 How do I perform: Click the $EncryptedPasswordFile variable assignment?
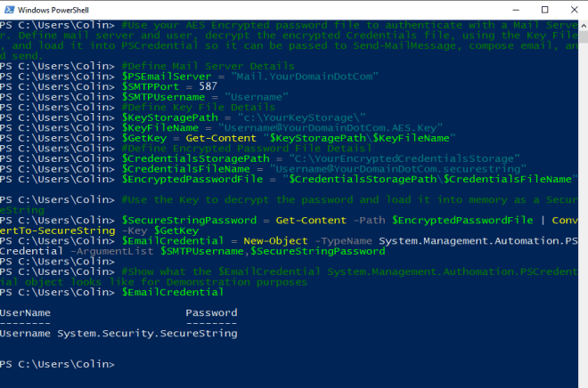pyautogui.click(x=192, y=180)
